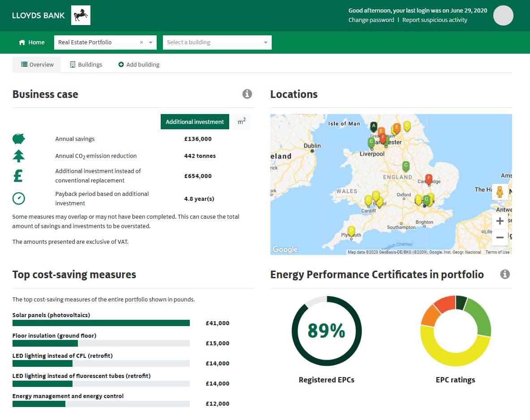Viewport: 530px width, 420px height.
Task: Select the red F marker near Manchester
Action: [x=383, y=138]
